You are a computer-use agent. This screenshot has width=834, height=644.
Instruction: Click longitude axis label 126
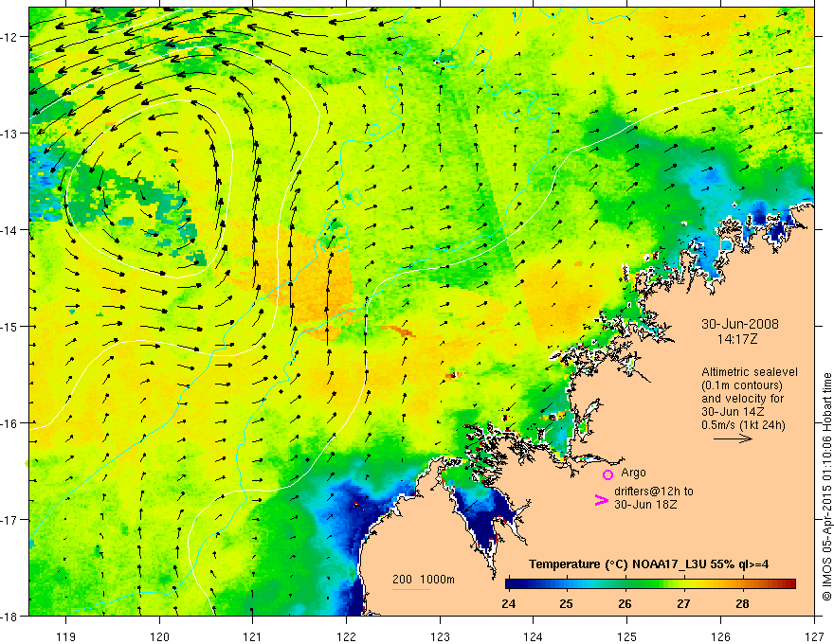(x=720, y=636)
